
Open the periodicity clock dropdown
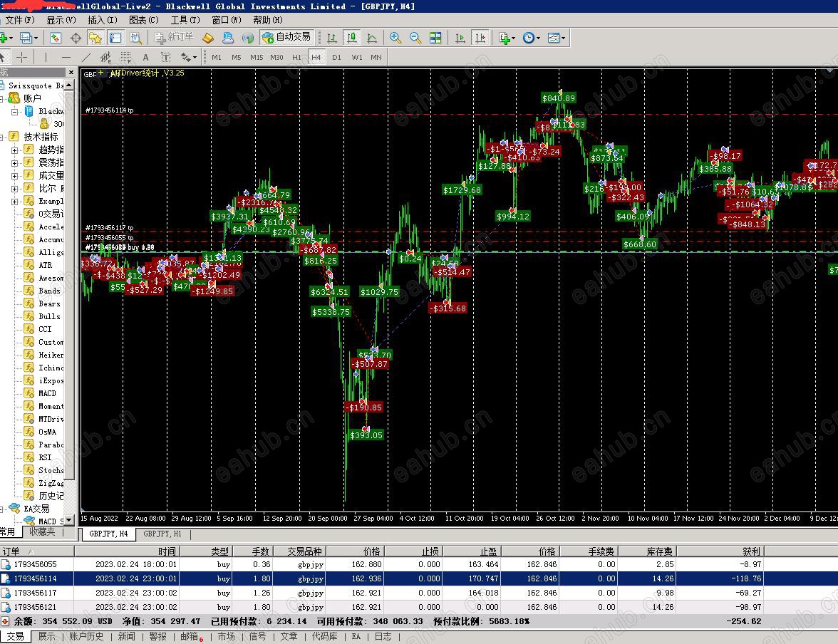click(532, 38)
